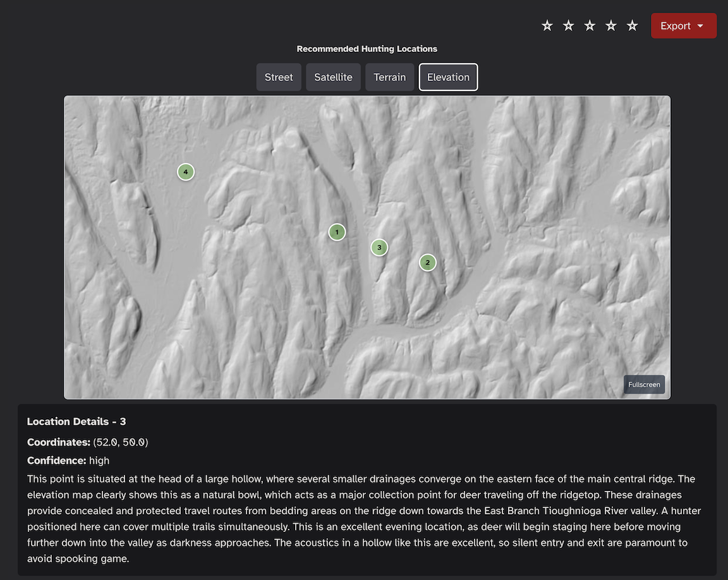Click the Confidence: high label
728x580 pixels.
[x=67, y=460]
